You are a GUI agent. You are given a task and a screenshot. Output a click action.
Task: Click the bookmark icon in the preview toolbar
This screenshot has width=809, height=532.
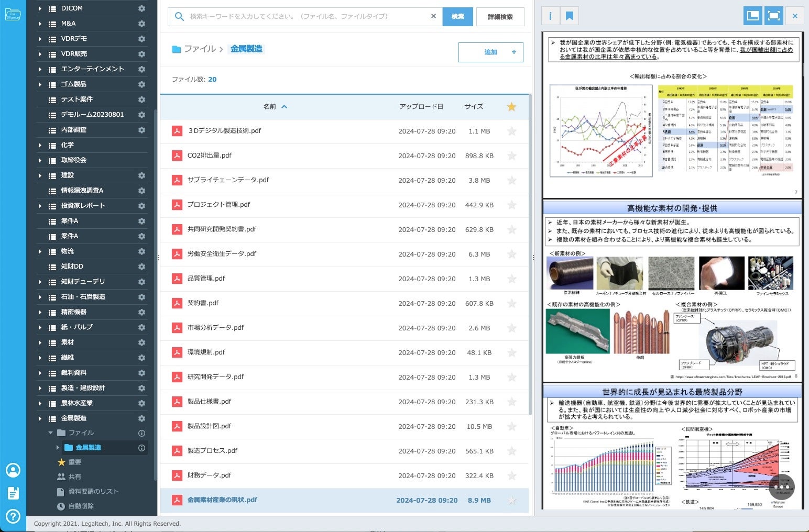570,16
